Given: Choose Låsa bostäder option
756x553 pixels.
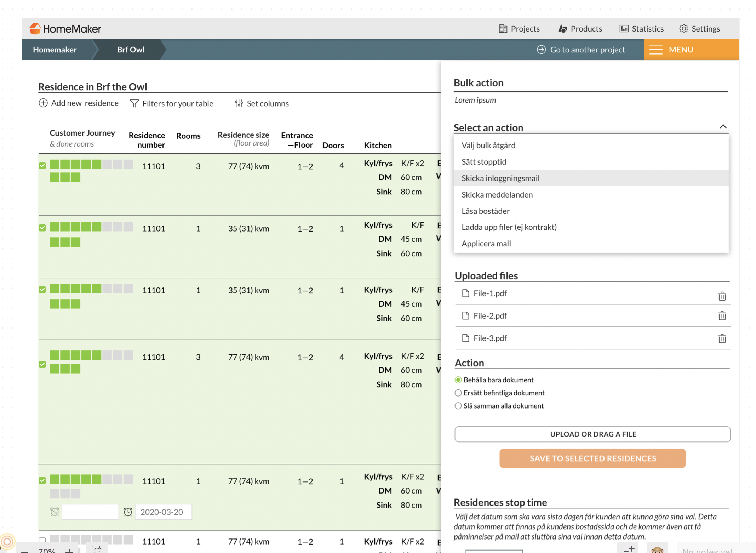Looking at the screenshot, I should click(591, 211).
